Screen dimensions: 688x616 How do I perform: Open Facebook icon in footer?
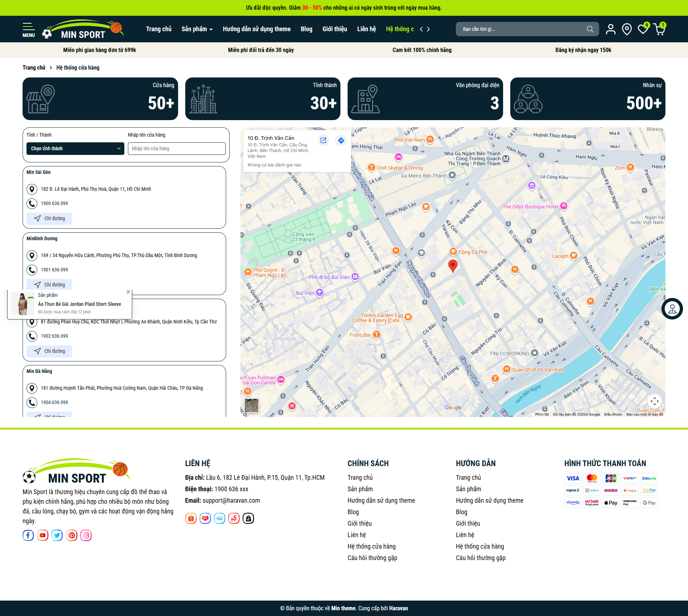[x=28, y=535]
